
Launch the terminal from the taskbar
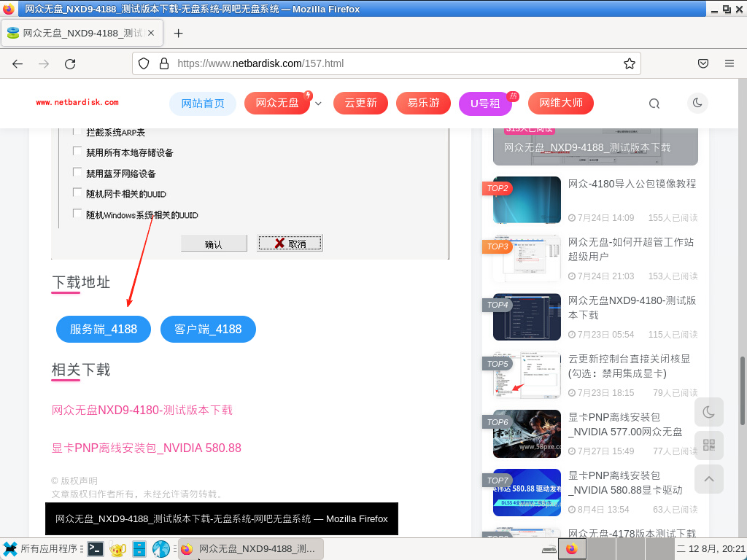tap(96, 548)
